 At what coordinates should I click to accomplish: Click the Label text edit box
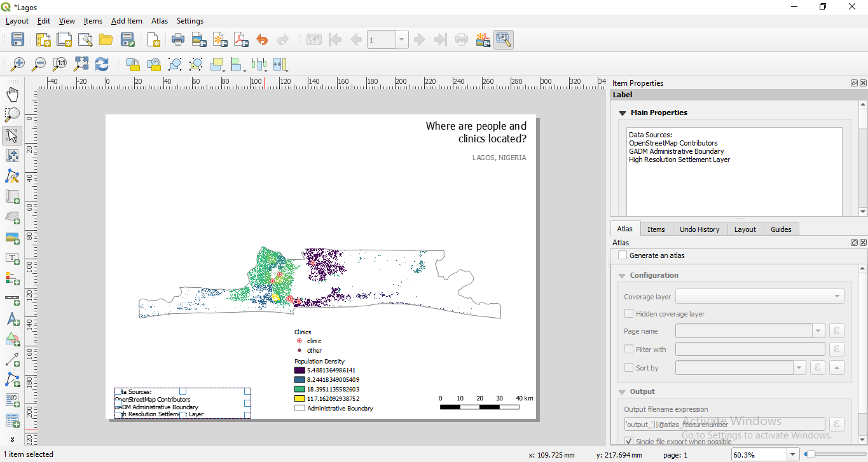[x=734, y=172]
